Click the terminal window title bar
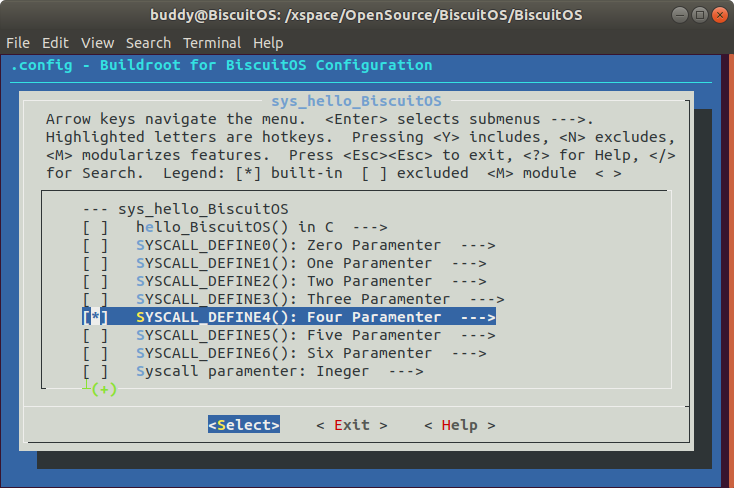 pos(367,15)
